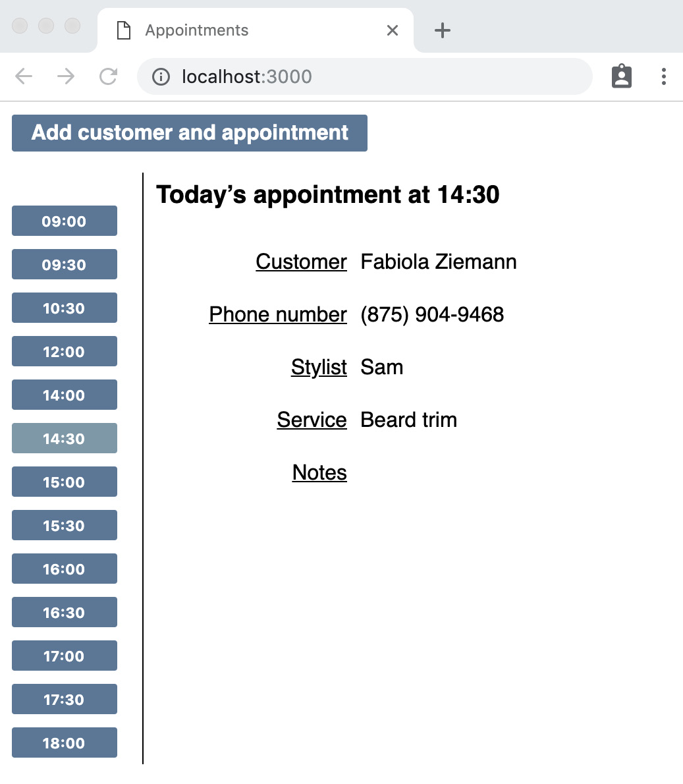Open the browser profile avatar icon
The width and height of the screenshot is (683, 784).
pyautogui.click(x=621, y=76)
